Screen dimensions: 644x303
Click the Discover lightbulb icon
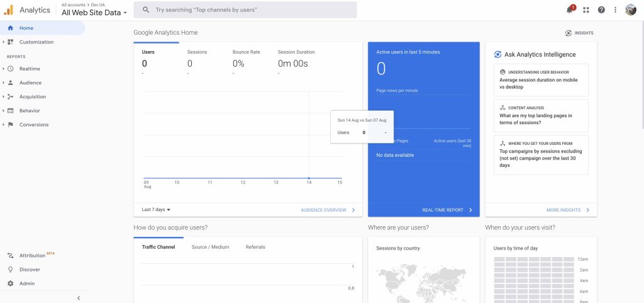point(11,270)
